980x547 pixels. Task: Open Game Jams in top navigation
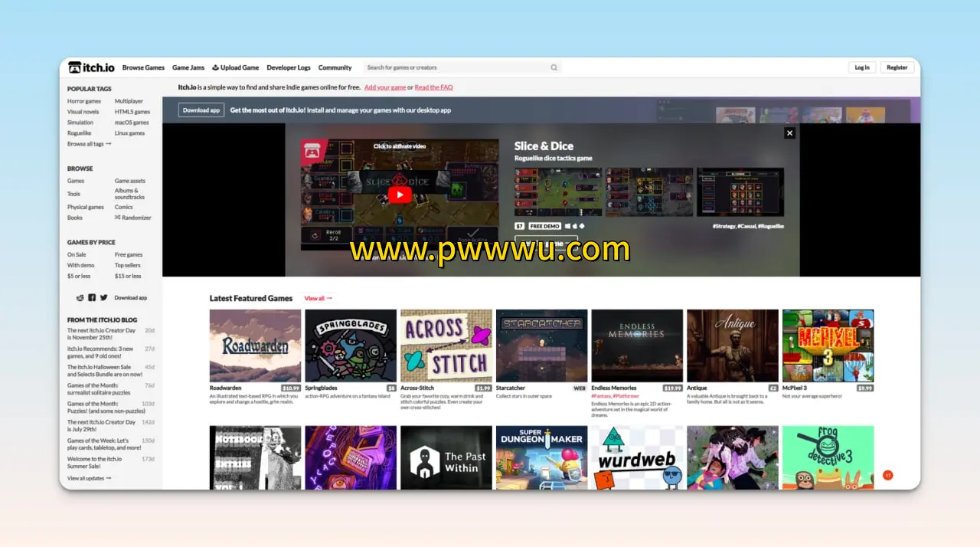point(188,67)
